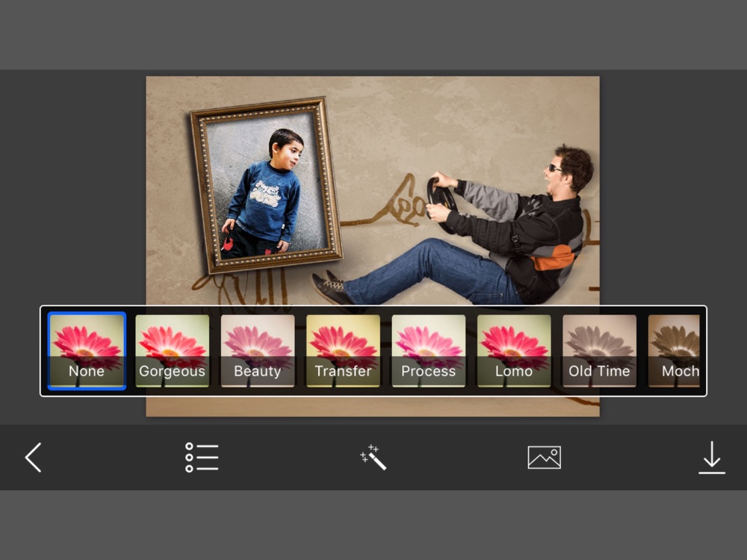Open the list options icon
747x560 pixels.
point(202,457)
